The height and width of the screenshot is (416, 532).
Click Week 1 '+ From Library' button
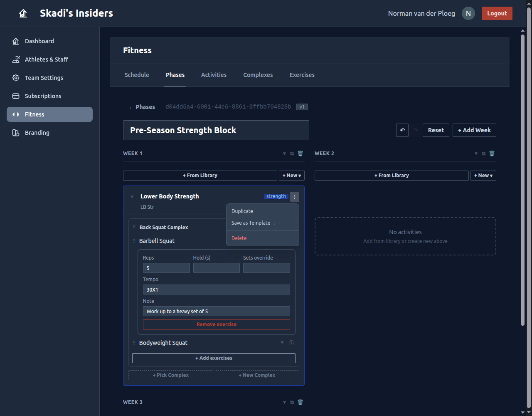(200, 176)
